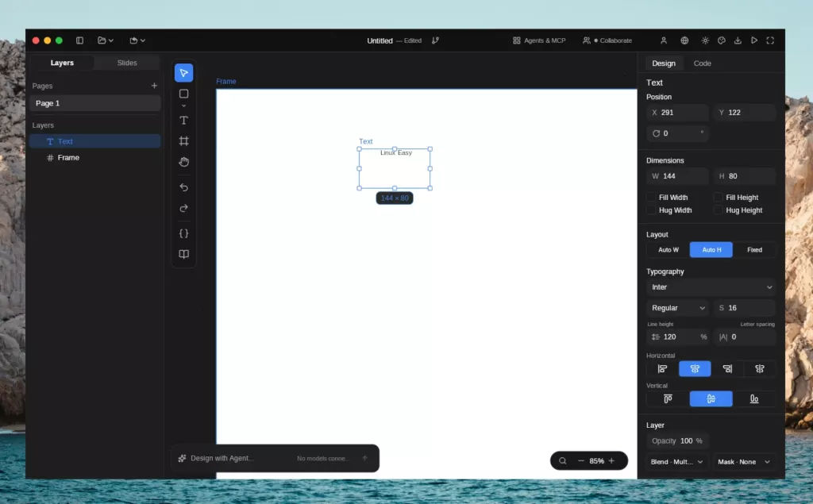Screen dimensions: 813x504
Task: Click the Frame label on canvas
Action: (226, 82)
